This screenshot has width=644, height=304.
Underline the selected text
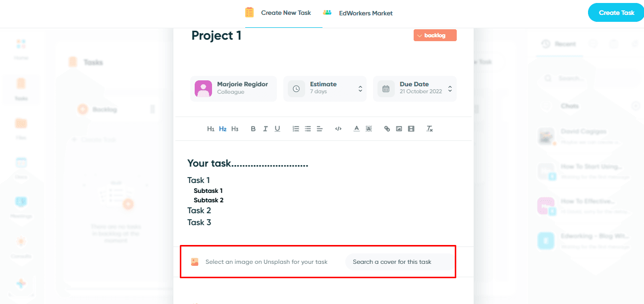tap(277, 129)
